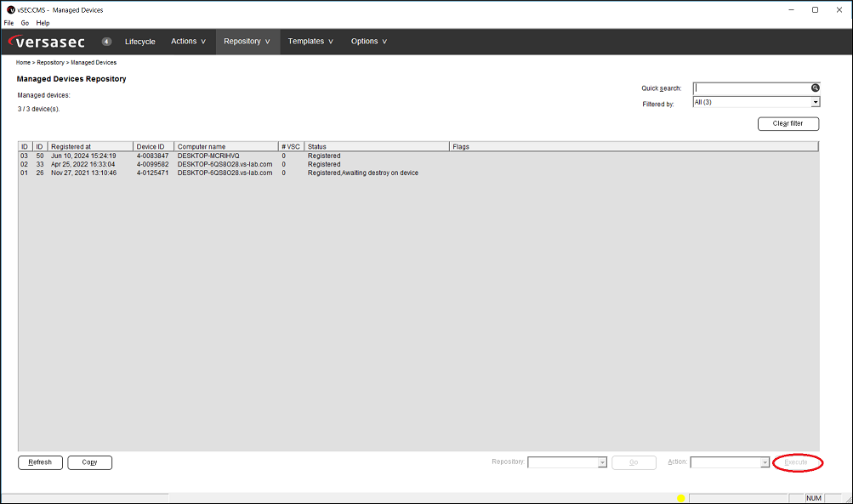Image resolution: width=853 pixels, height=504 pixels.
Task: Select the row registered Nov 27, 2021 13:10:46
Action: 418,173
